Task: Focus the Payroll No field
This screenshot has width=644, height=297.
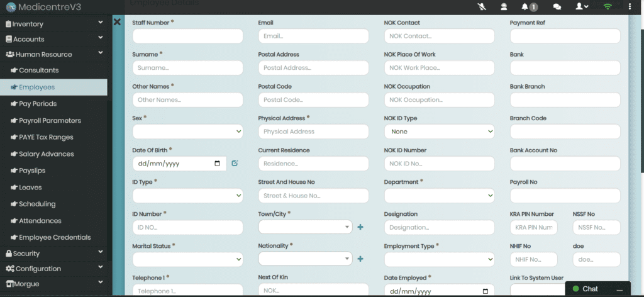Action: point(565,196)
